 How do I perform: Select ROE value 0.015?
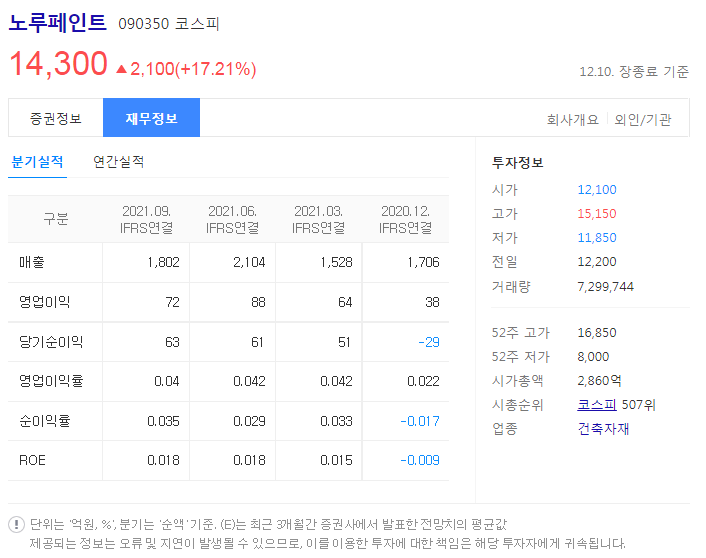(336, 460)
